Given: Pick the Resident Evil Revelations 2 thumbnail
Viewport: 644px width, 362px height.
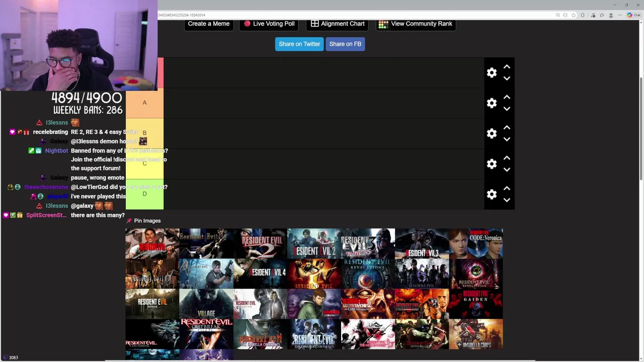Looking at the screenshot, I should [475, 274].
